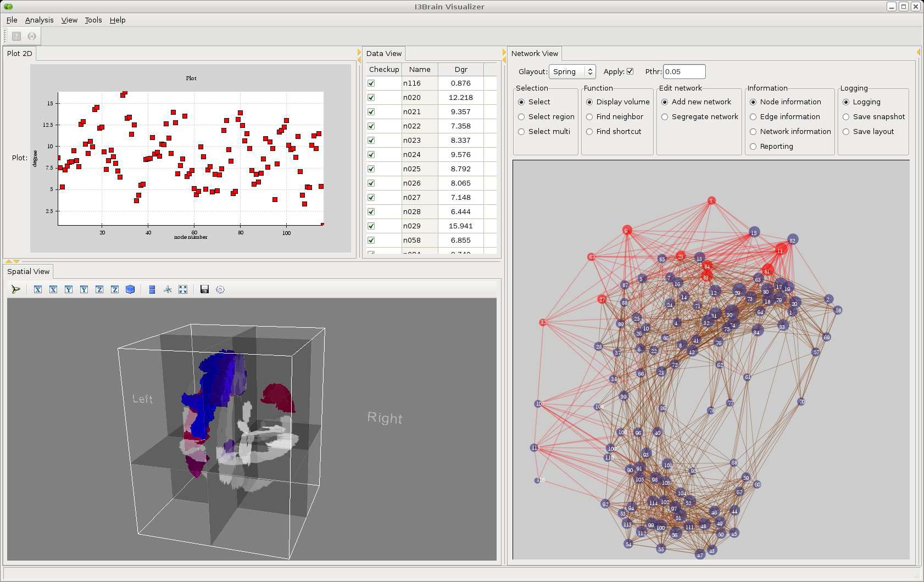The width and height of the screenshot is (924, 582).
Task: Set isometric view with blue cube icon
Action: click(x=130, y=289)
